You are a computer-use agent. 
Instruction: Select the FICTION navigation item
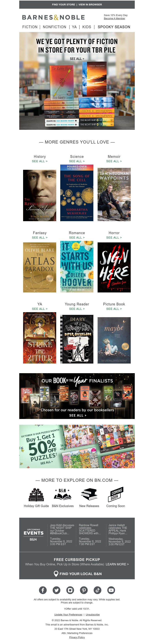(x=30, y=27)
